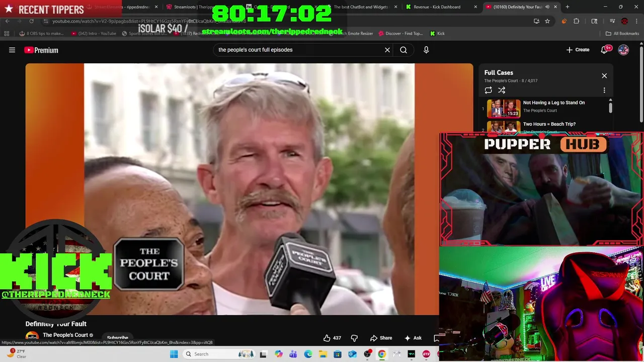Close the Revenue - Kick Dashboard tab
644x362 pixels.
coord(475,7)
